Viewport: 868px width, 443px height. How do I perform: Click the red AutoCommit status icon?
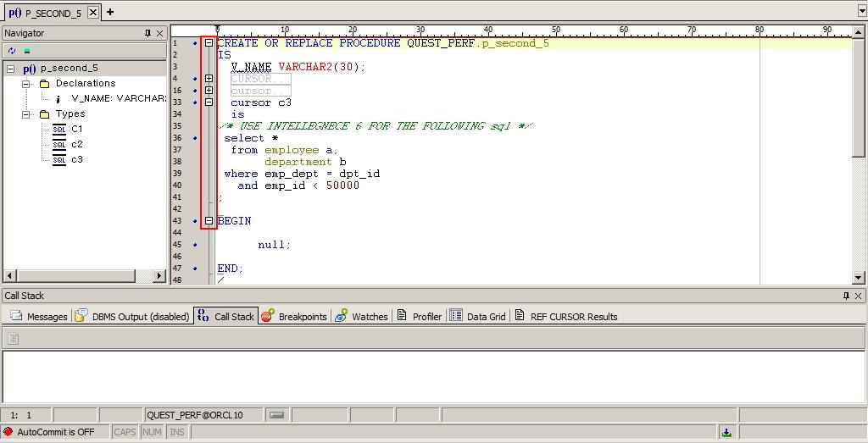[x=8, y=432]
